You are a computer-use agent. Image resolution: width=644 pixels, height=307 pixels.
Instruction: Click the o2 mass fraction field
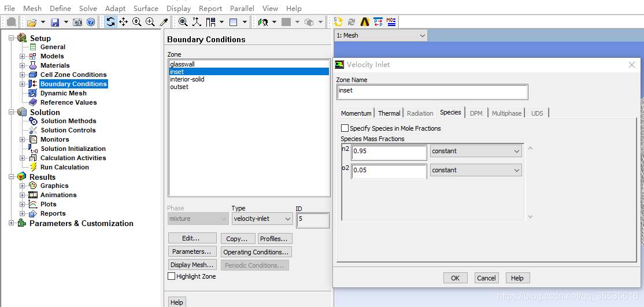click(390, 171)
